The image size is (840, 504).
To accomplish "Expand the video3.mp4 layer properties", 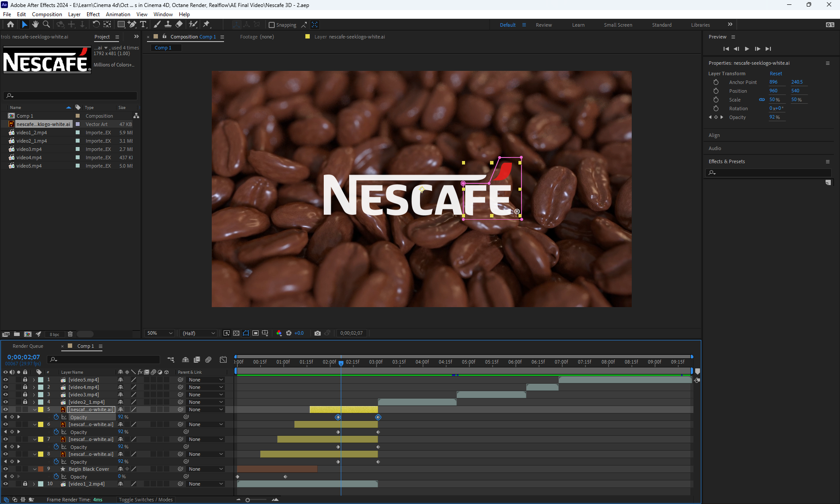I will pos(34,395).
